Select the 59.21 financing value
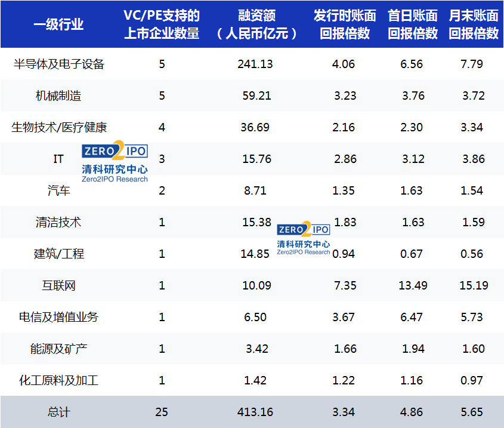The image size is (504, 428). (257, 96)
